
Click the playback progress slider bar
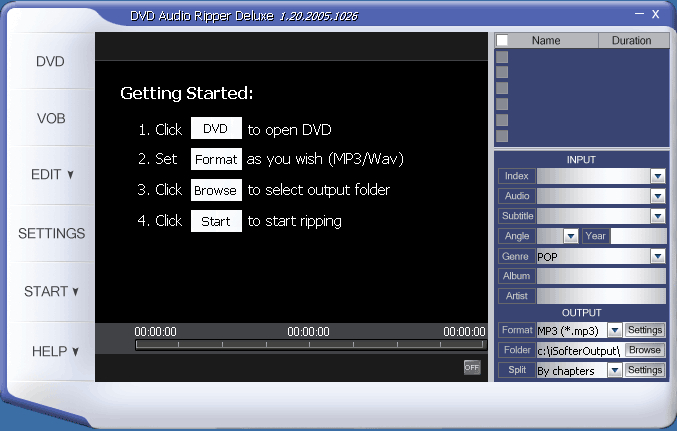point(310,345)
